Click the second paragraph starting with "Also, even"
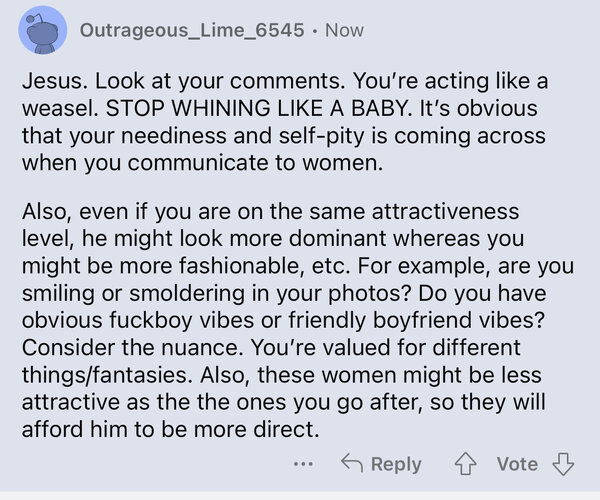The image size is (600, 500). pyautogui.click(x=298, y=320)
